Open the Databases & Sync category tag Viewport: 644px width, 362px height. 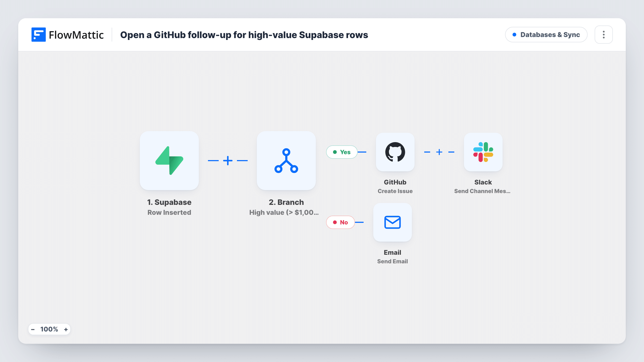(x=546, y=35)
